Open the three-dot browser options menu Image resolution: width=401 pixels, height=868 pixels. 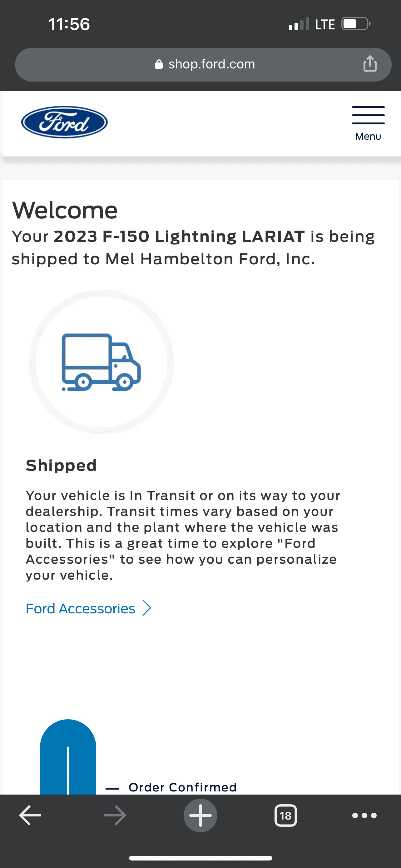tap(364, 816)
